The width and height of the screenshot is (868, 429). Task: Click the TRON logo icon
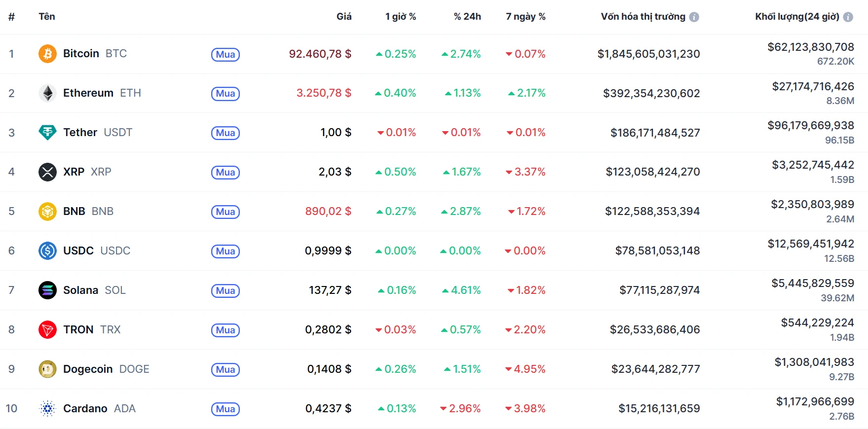(47, 330)
